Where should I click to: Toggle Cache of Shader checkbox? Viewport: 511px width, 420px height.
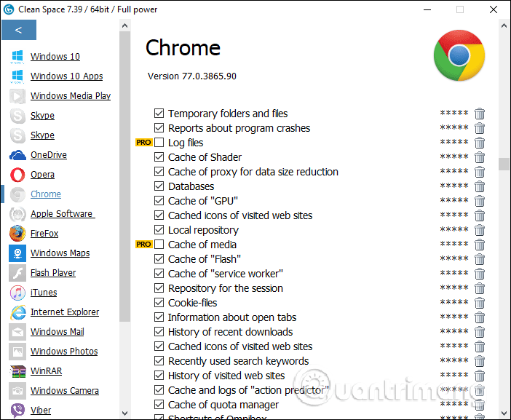click(159, 157)
